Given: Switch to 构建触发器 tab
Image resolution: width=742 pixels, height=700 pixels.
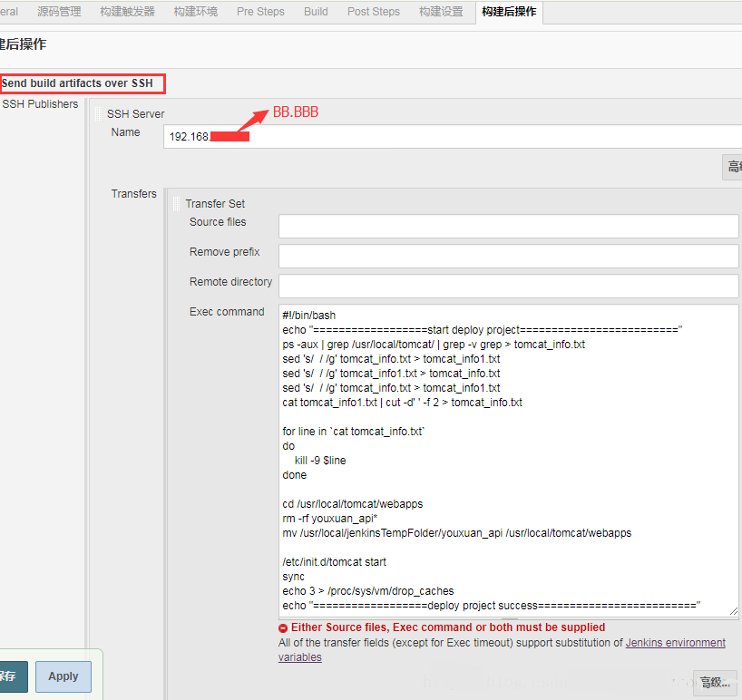Looking at the screenshot, I should tap(127, 12).
